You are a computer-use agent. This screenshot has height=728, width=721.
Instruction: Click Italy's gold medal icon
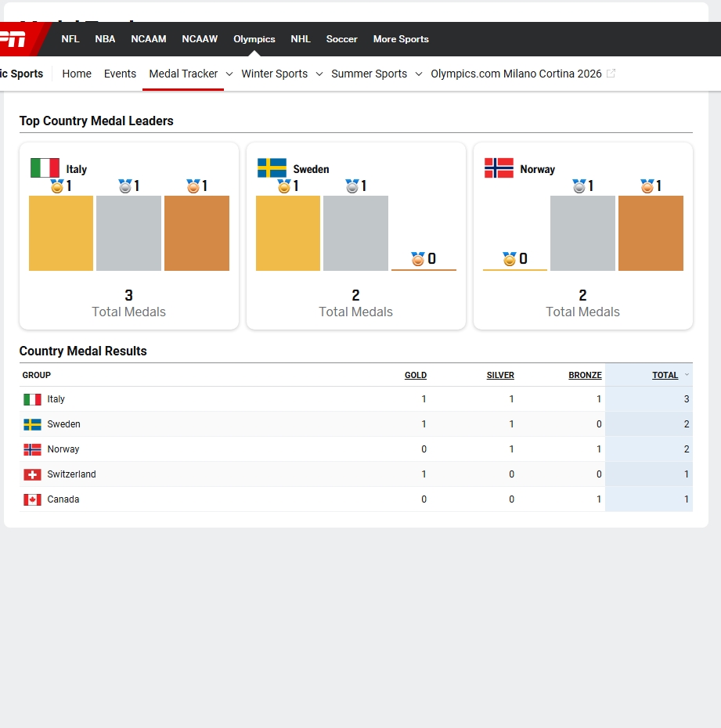coord(57,186)
